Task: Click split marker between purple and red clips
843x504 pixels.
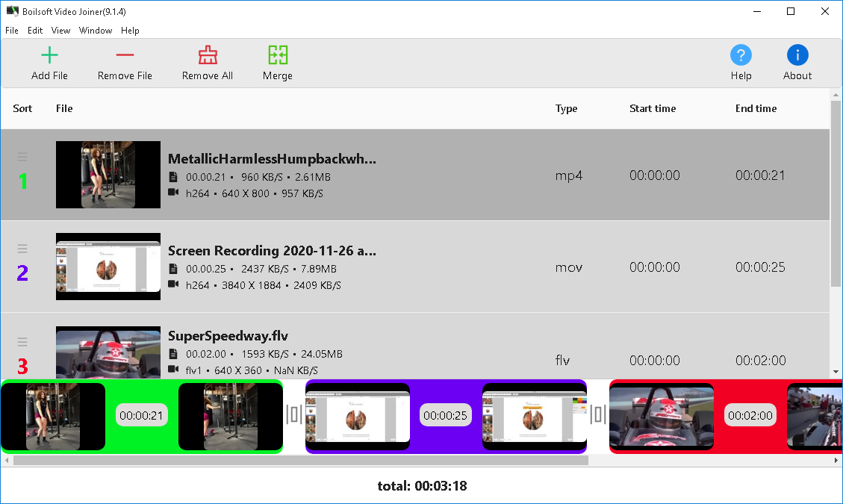Action: coord(598,414)
